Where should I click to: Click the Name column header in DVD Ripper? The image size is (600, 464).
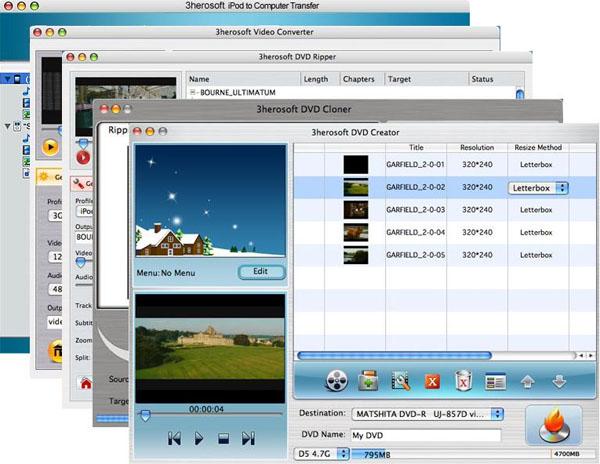pos(243,79)
